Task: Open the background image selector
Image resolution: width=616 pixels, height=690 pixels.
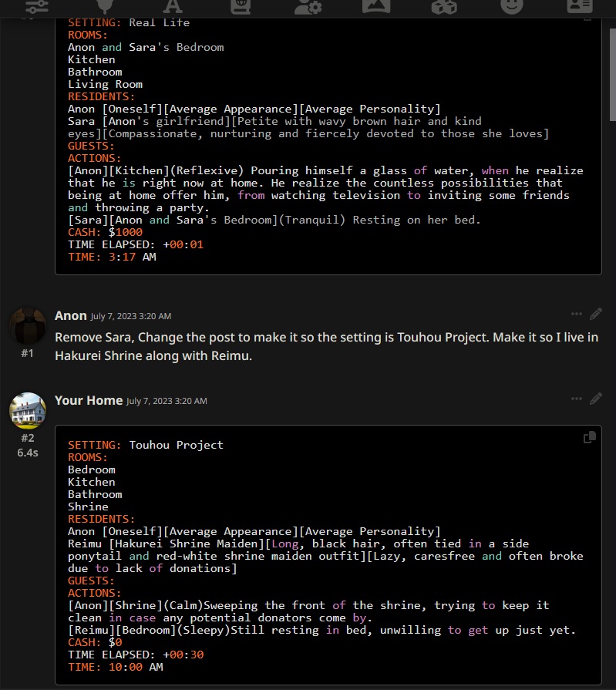Action: coord(376,7)
